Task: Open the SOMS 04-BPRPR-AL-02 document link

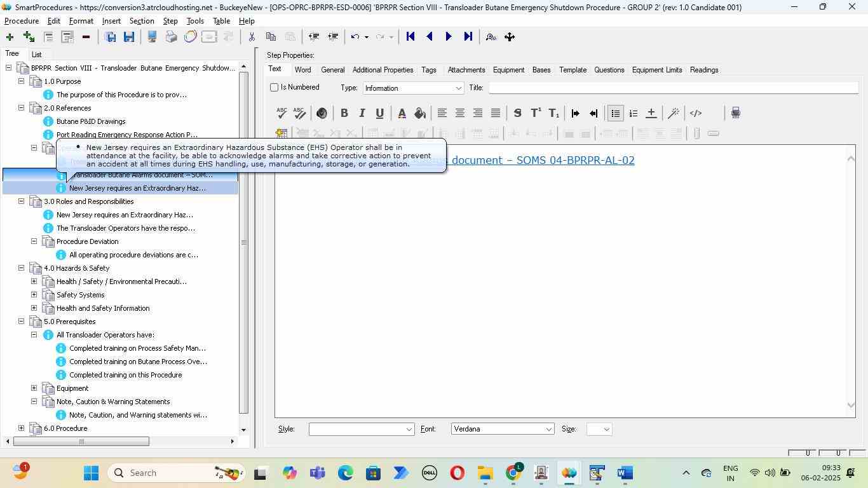Action: coord(540,160)
